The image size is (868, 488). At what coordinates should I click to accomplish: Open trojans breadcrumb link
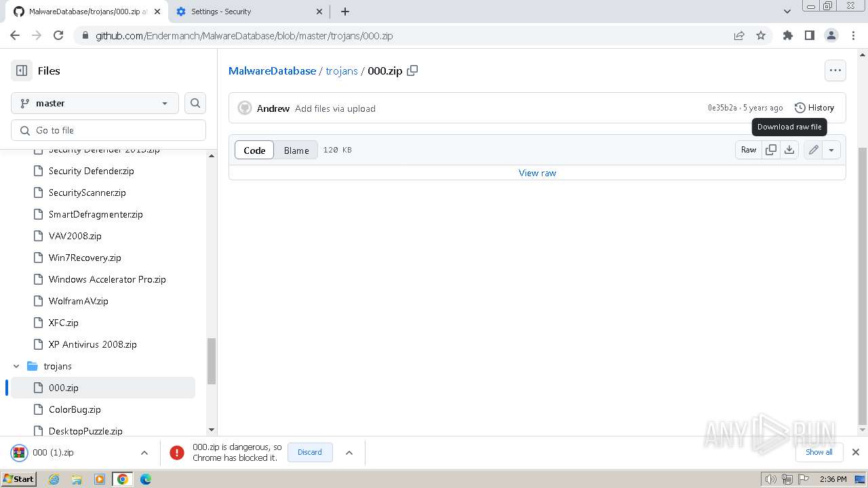[342, 70]
